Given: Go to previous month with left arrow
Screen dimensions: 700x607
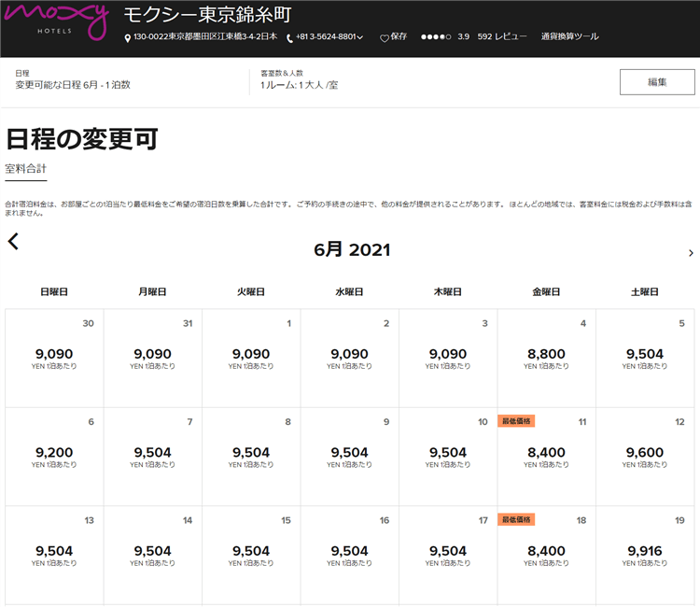Looking at the screenshot, I should pos(13,242).
